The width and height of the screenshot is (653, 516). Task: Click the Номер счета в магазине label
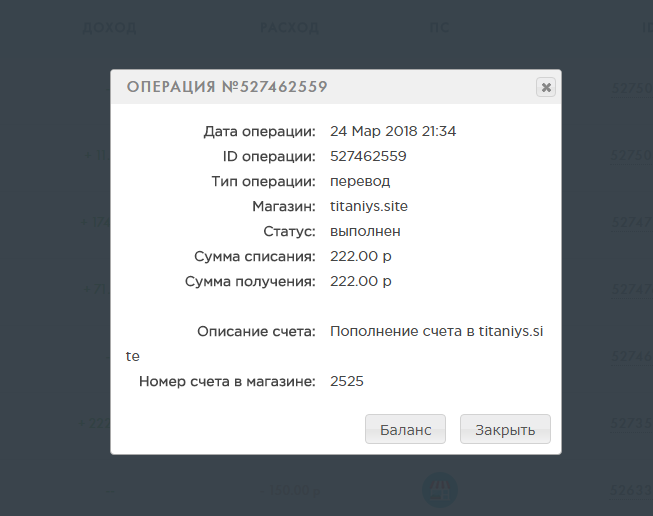[227, 381]
